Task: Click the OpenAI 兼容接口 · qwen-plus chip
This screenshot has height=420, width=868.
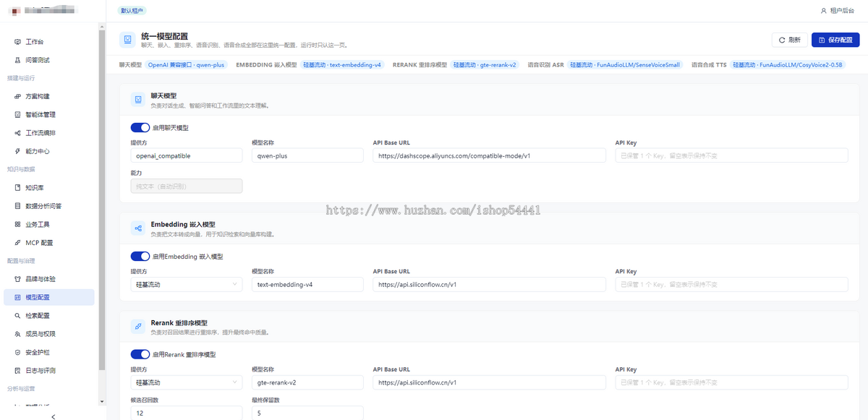Action: point(187,64)
